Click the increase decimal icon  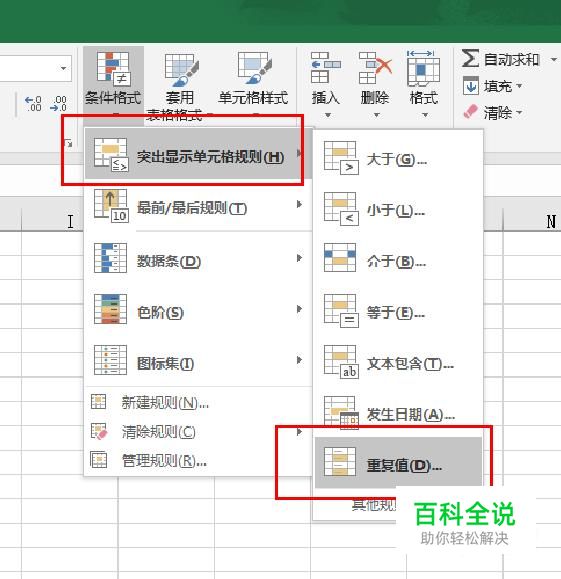(x=33, y=104)
